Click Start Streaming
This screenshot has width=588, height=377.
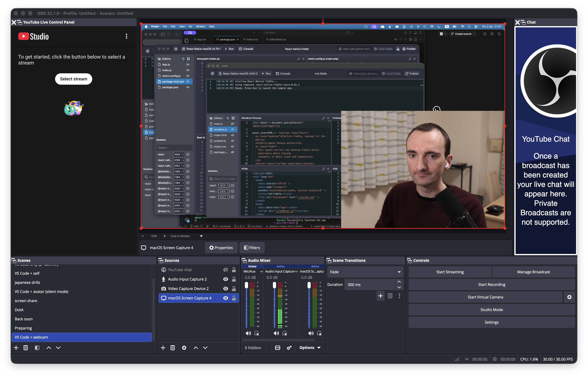[450, 272]
